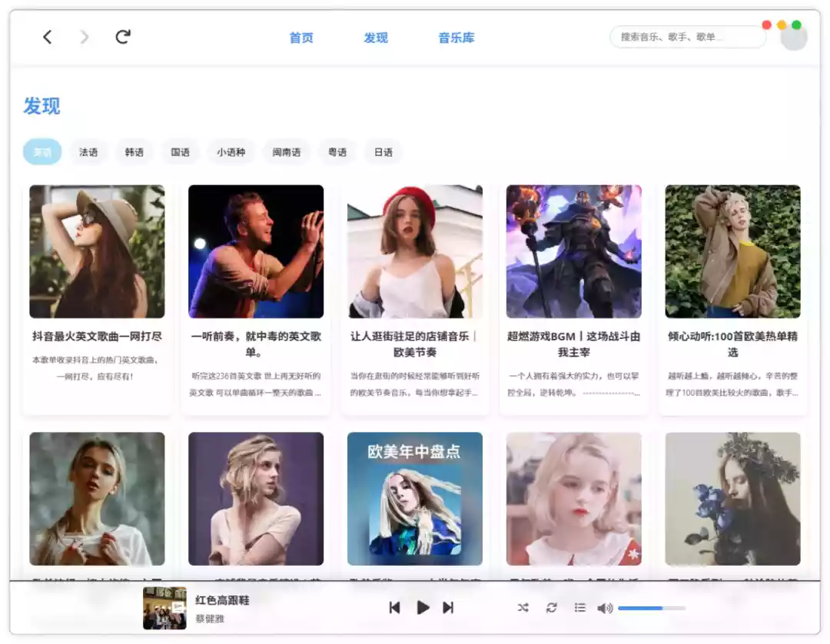
Task: Click the music search input field
Action: click(x=686, y=36)
